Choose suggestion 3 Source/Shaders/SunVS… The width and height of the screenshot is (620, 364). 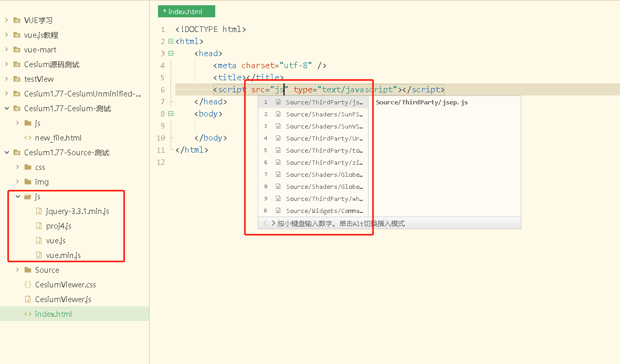click(313, 126)
